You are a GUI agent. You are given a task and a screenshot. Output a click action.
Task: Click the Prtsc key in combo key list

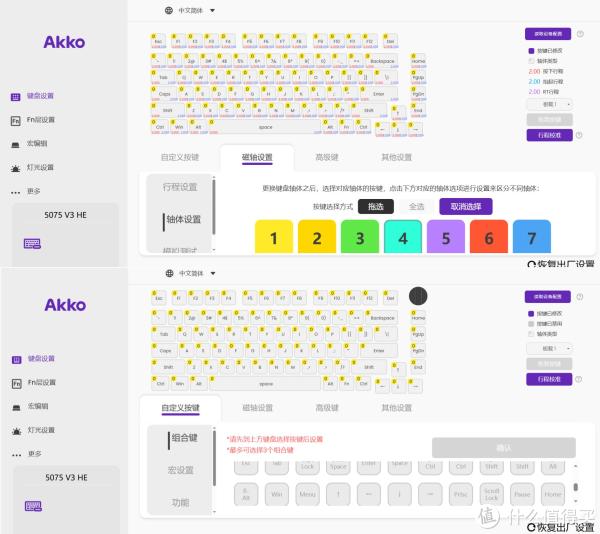click(459, 494)
